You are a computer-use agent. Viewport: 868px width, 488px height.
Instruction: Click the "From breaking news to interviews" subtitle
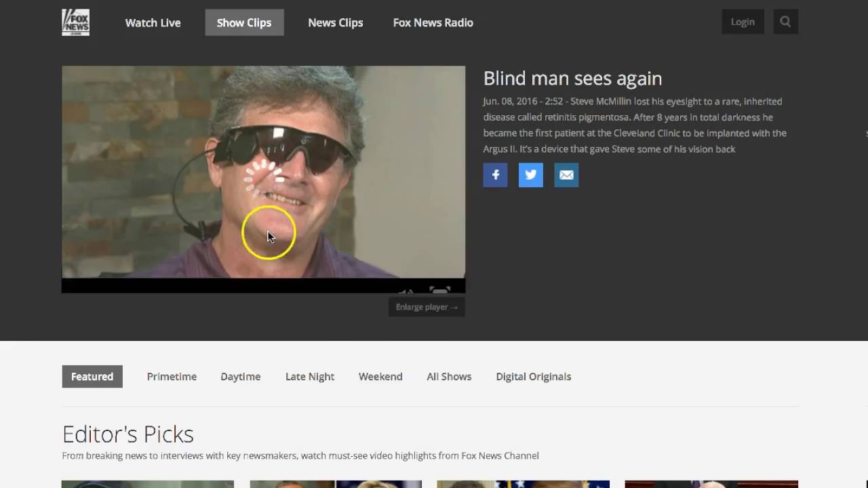pos(300,455)
